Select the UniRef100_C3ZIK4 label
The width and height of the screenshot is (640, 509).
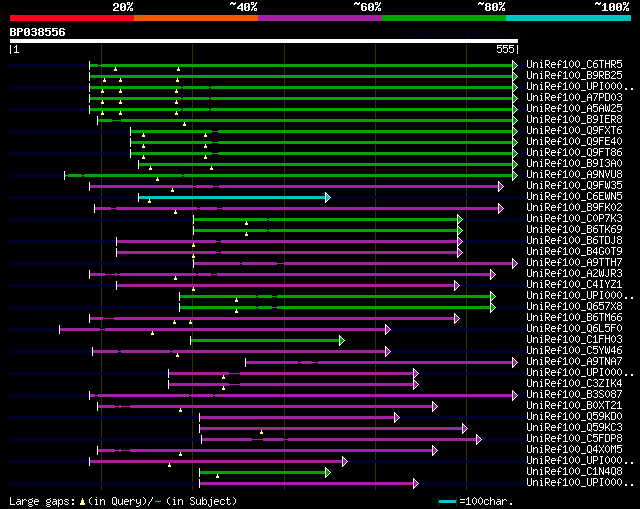click(x=574, y=384)
